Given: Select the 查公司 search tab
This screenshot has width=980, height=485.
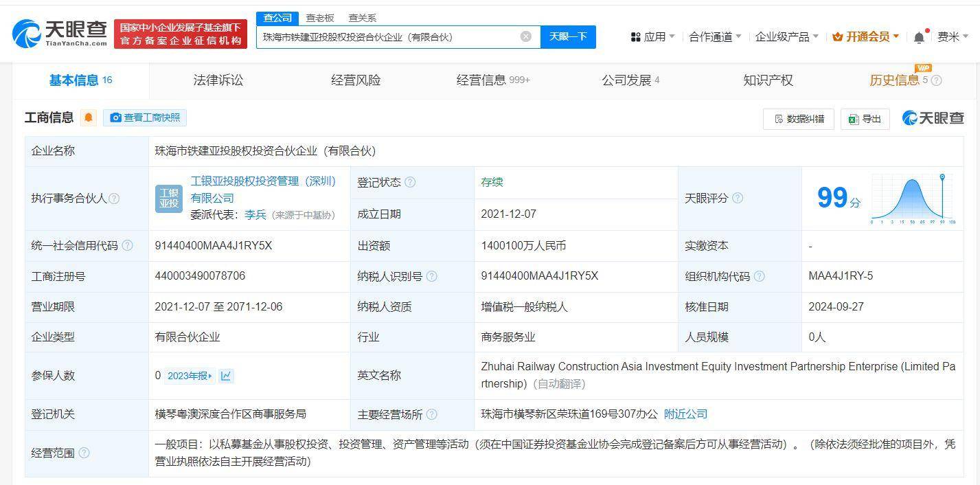Looking at the screenshot, I should 277,18.
